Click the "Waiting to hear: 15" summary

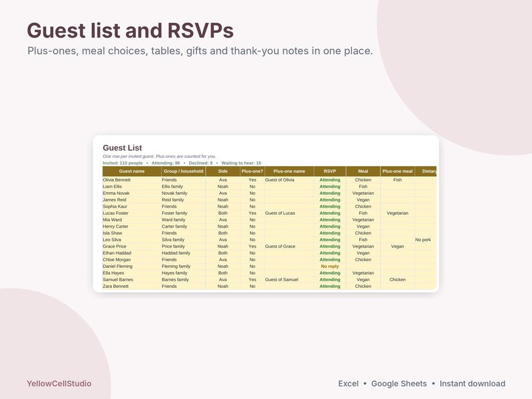pyautogui.click(x=241, y=163)
